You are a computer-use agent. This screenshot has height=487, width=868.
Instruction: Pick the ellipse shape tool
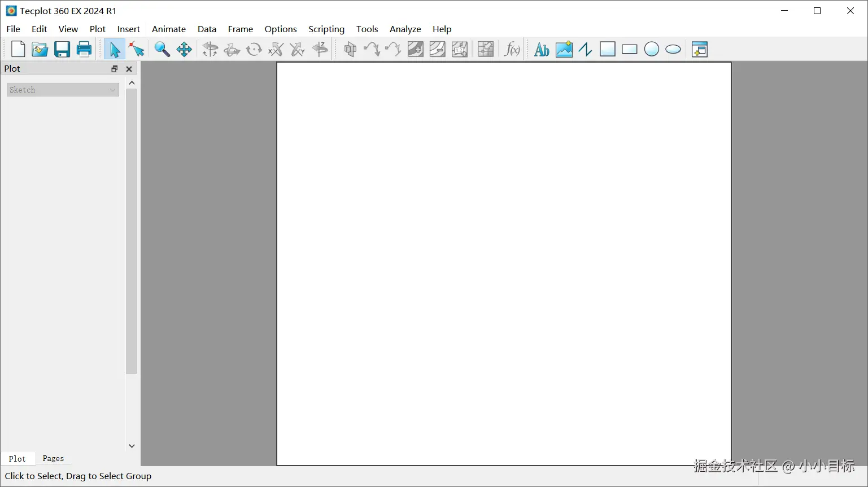673,50
